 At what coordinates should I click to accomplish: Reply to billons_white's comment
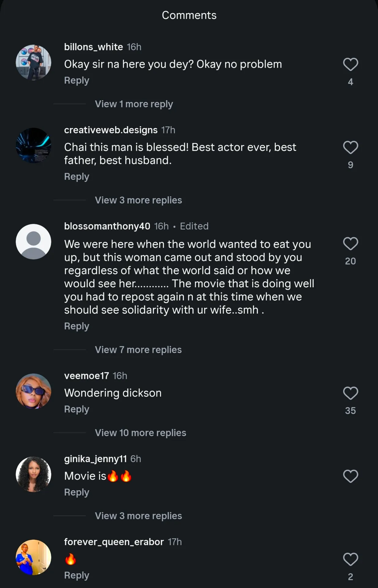click(77, 81)
